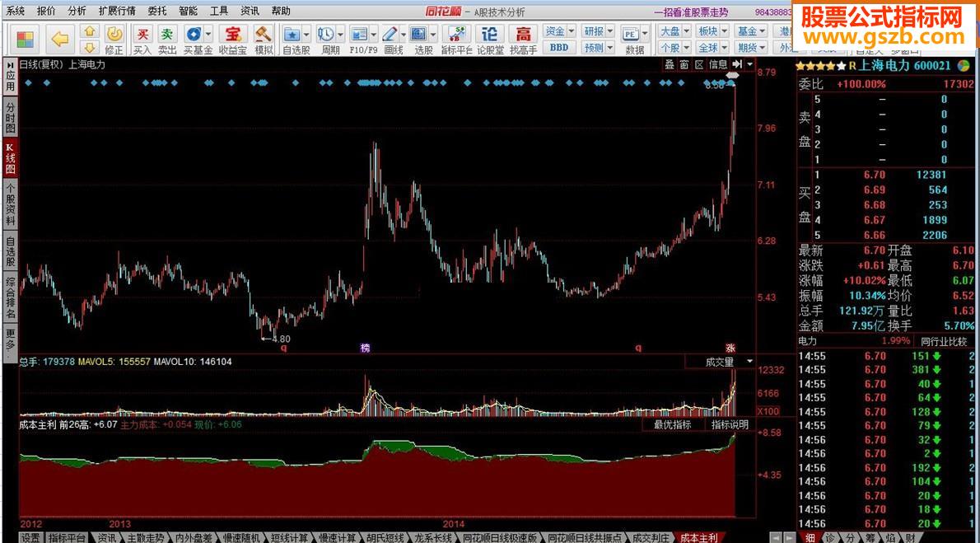
Task: Open the 论股堂 forum icon
Action: coord(491,40)
